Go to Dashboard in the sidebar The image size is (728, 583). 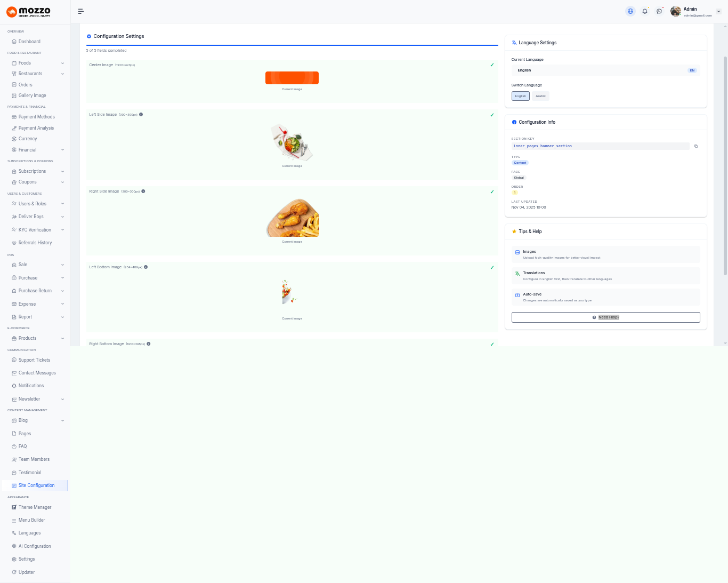29,42
